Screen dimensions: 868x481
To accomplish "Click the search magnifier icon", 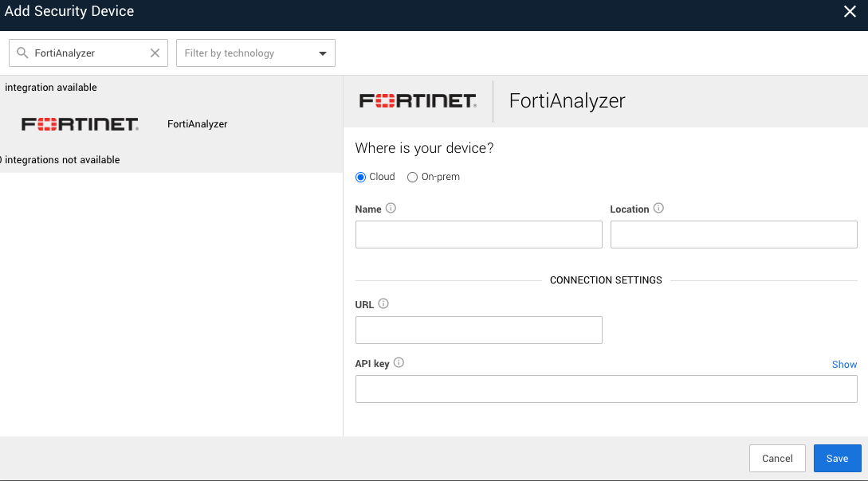I will pyautogui.click(x=20, y=53).
